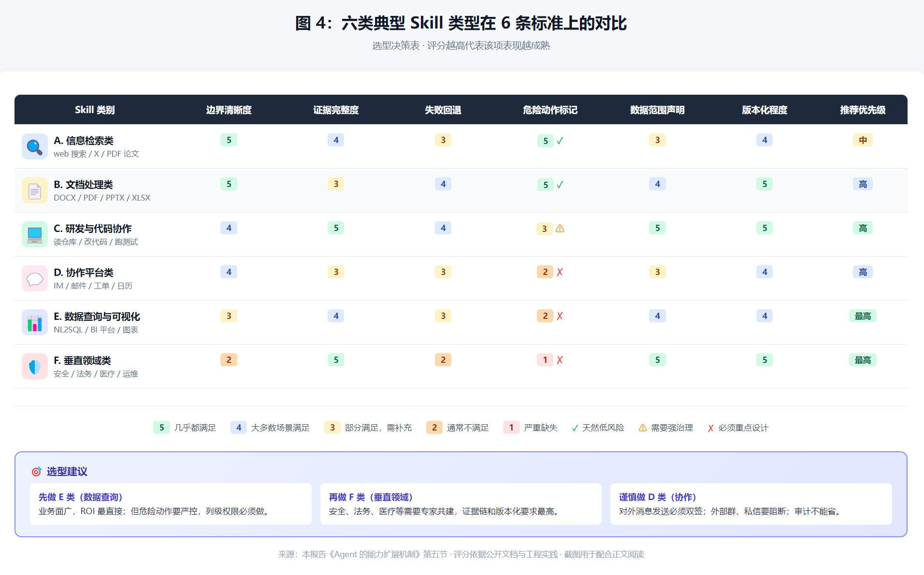
Task: Click the source note beginning 来源：本报告
Action: click(x=461, y=554)
